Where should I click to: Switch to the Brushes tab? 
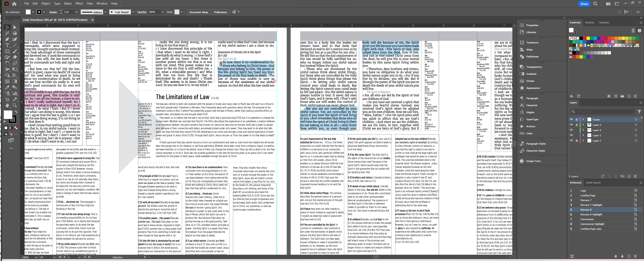pyautogui.click(x=590, y=23)
